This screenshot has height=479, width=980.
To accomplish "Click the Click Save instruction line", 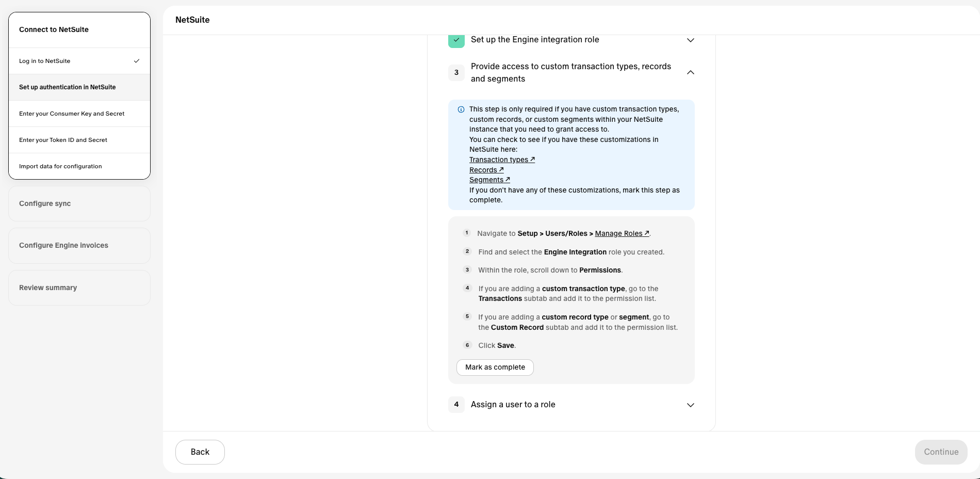I will (497, 346).
